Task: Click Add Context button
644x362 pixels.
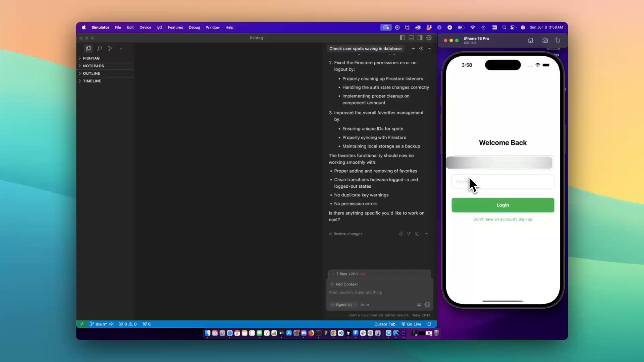Action: click(x=344, y=284)
